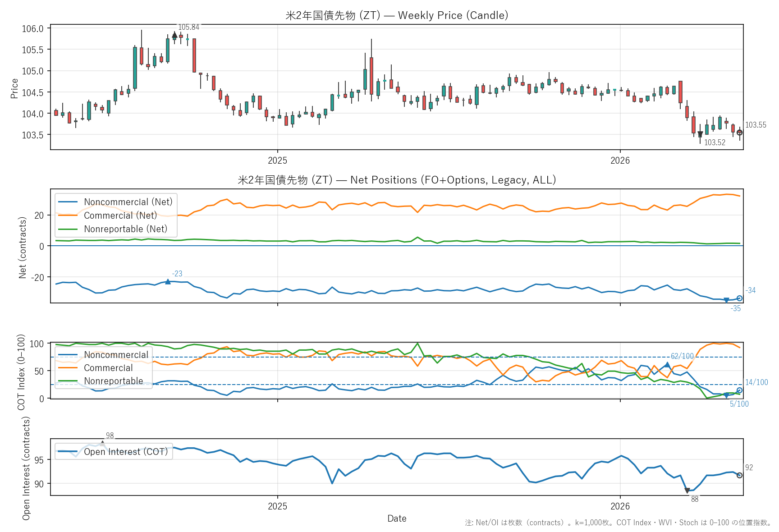The width and height of the screenshot is (779, 532).
Task: Select the net position high triangle marker
Action: point(168,281)
